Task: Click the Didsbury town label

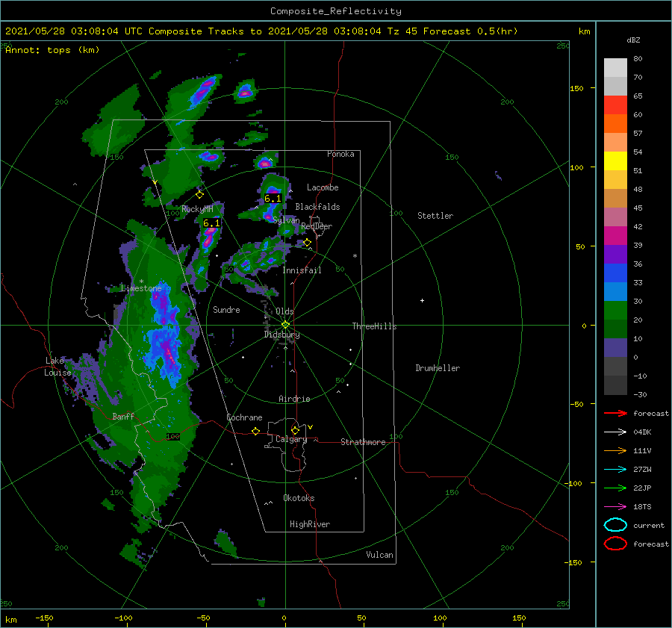Action: pos(282,335)
